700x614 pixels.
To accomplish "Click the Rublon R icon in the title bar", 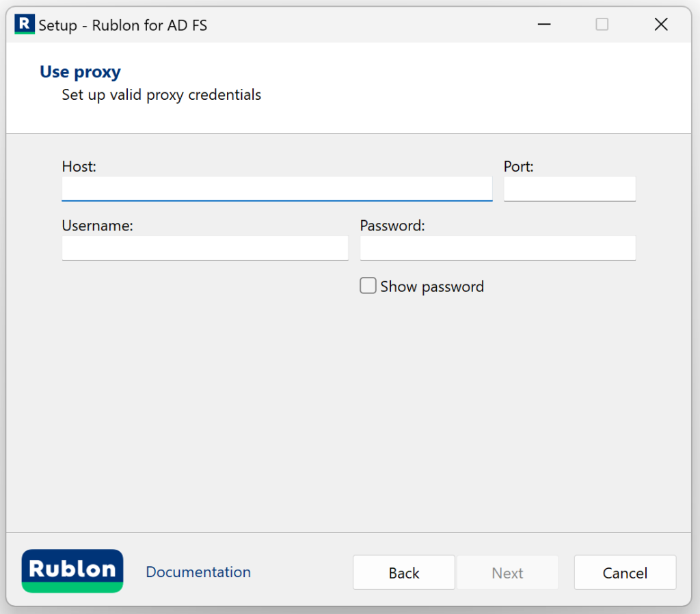I will point(24,24).
